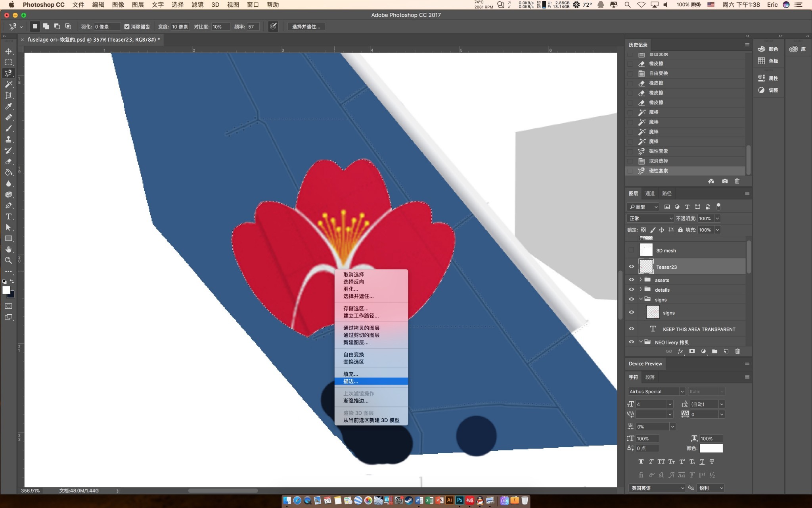
Task: Select the Rectangular Marquee tool
Action: pyautogui.click(x=8, y=62)
